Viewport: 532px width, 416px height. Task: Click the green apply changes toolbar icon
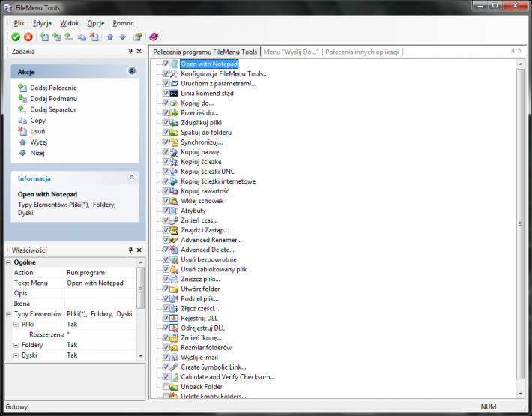coord(16,37)
